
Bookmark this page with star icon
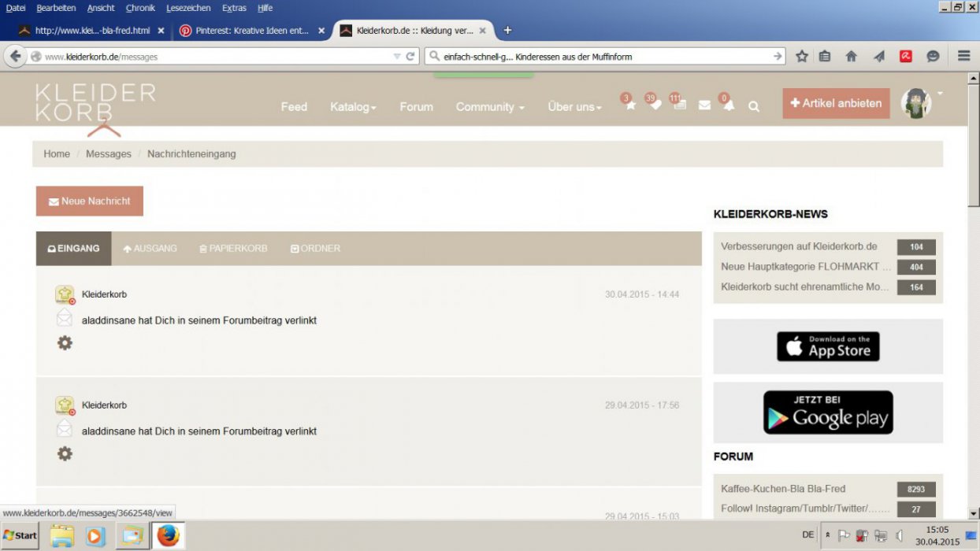point(802,56)
